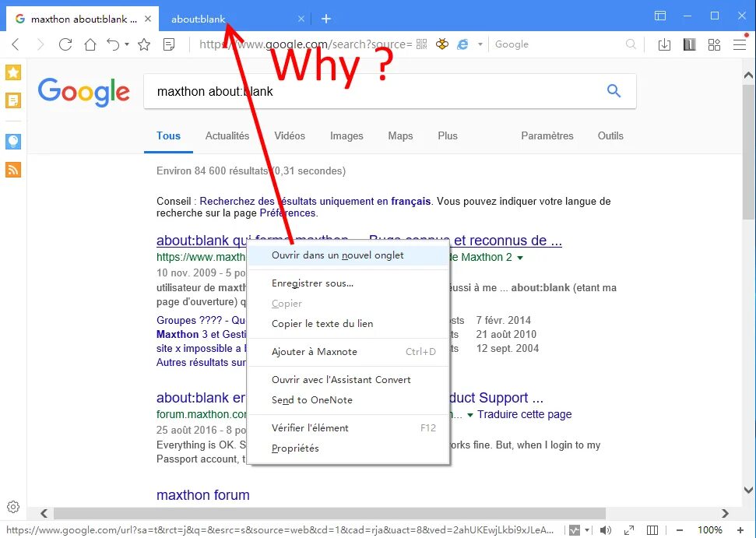Click the Google search field with 'maxthon about:blank'
756x538 pixels.
(x=371, y=91)
